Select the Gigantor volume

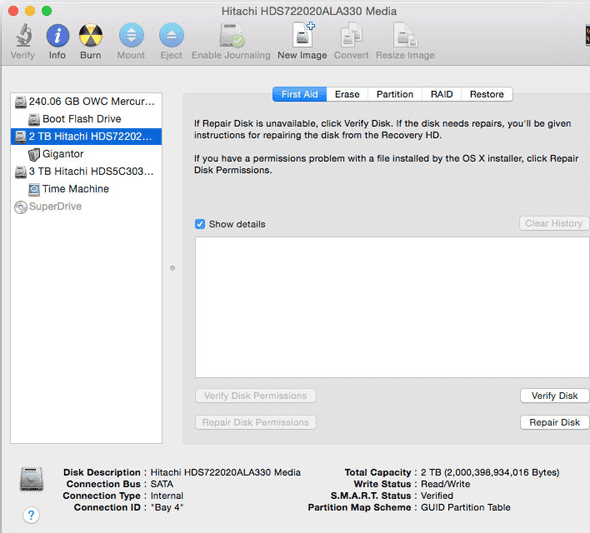coord(86,154)
